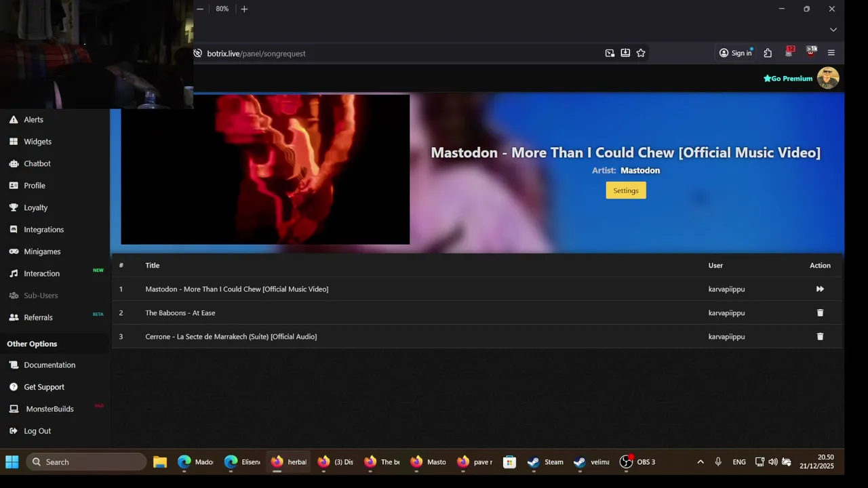Screen dimensions: 868x488
Task: Open Microsoft Store from the taskbar
Action: (x=509, y=462)
